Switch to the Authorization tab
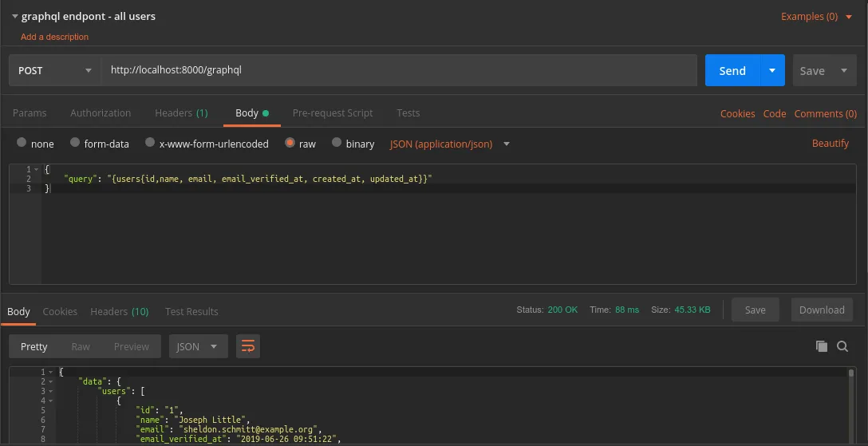The width and height of the screenshot is (868, 446). (x=101, y=112)
